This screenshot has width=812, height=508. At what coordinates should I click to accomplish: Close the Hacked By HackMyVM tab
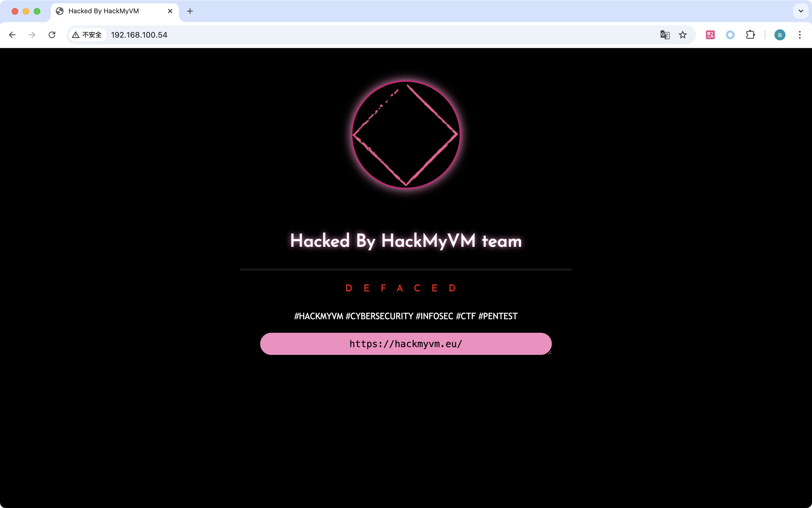click(x=170, y=11)
